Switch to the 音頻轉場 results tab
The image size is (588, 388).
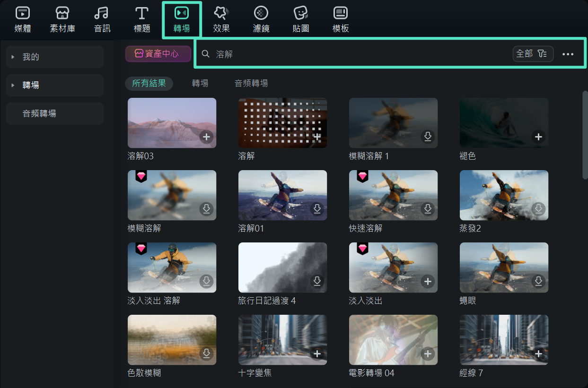(x=251, y=82)
